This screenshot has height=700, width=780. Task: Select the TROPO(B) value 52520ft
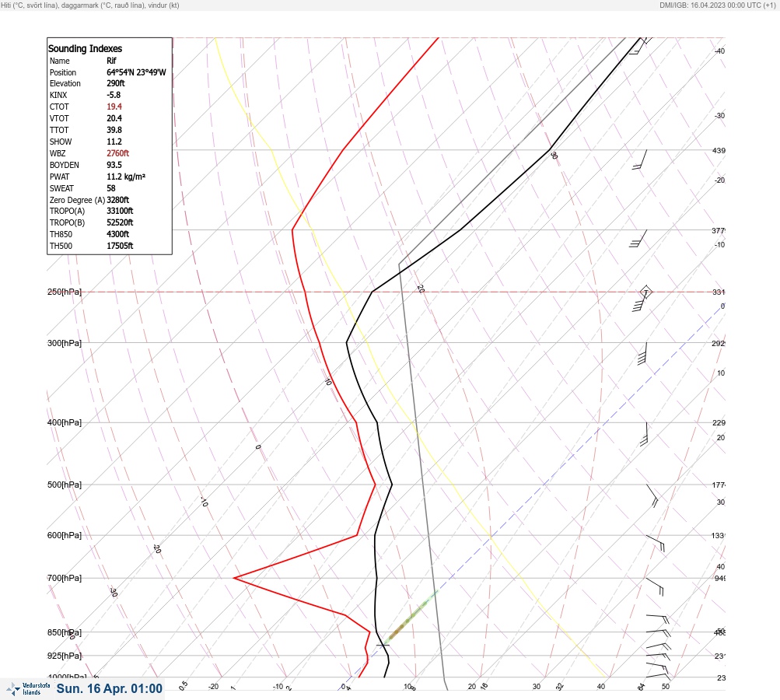coord(120,222)
